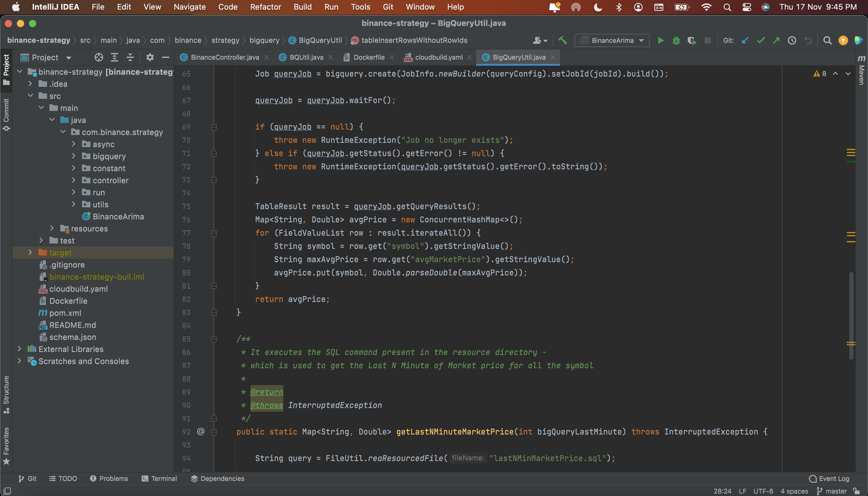Switch to BinanceController.java tab
Screen dimensions: 868x496
click(225, 57)
